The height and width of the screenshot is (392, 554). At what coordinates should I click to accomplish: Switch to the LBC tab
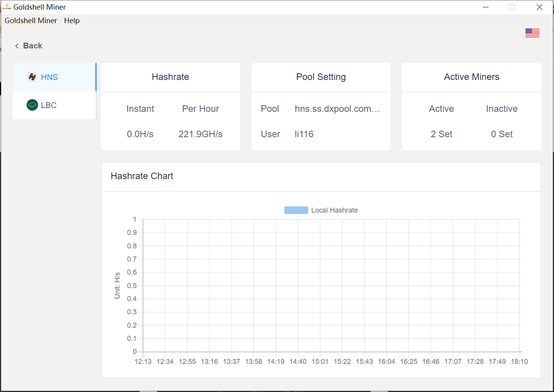[x=54, y=105]
